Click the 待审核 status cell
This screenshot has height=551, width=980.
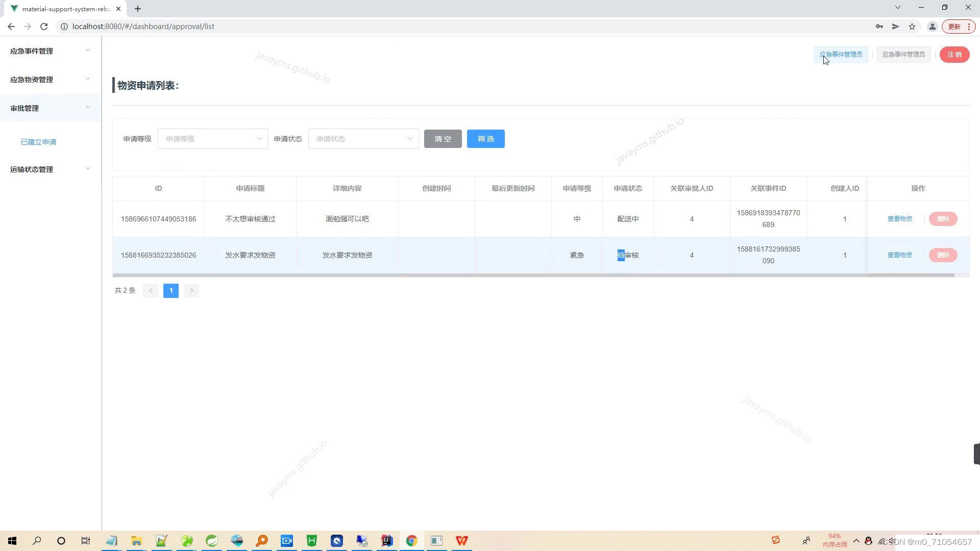pyautogui.click(x=628, y=255)
